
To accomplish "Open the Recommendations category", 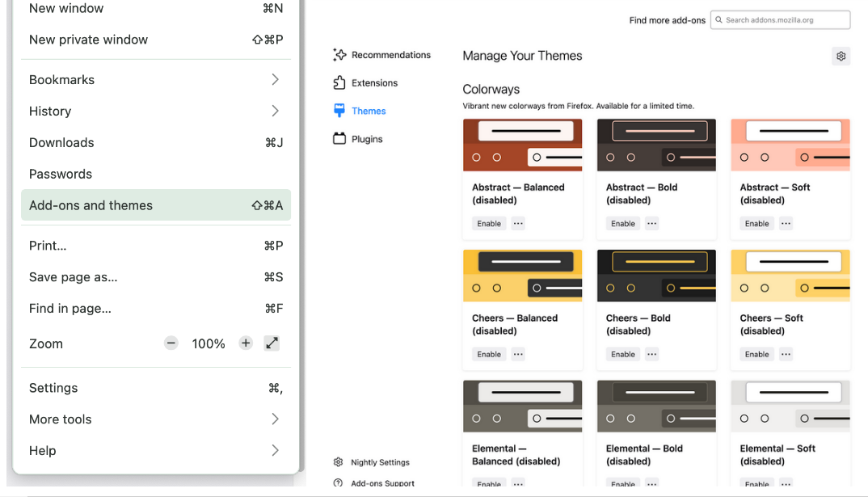I will pos(382,55).
